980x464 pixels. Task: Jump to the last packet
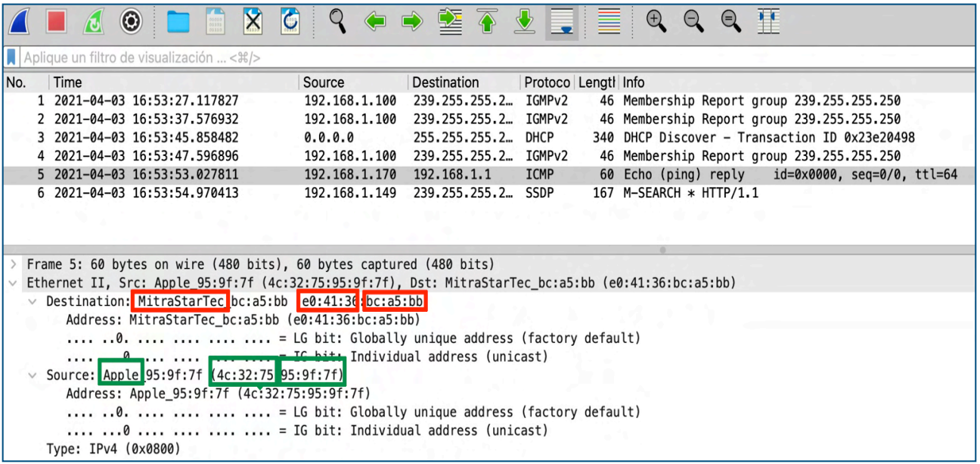click(525, 22)
